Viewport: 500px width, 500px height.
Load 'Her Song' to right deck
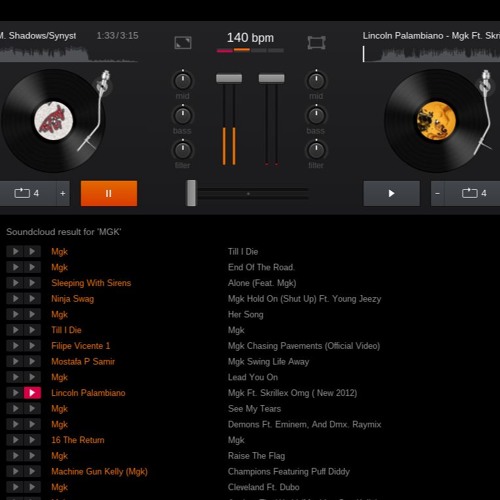click(x=32, y=314)
